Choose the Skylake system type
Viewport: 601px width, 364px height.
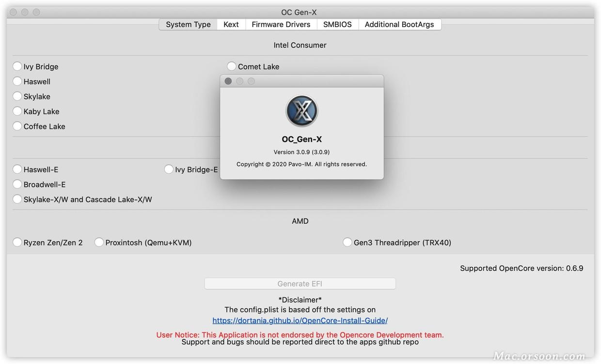pos(17,96)
